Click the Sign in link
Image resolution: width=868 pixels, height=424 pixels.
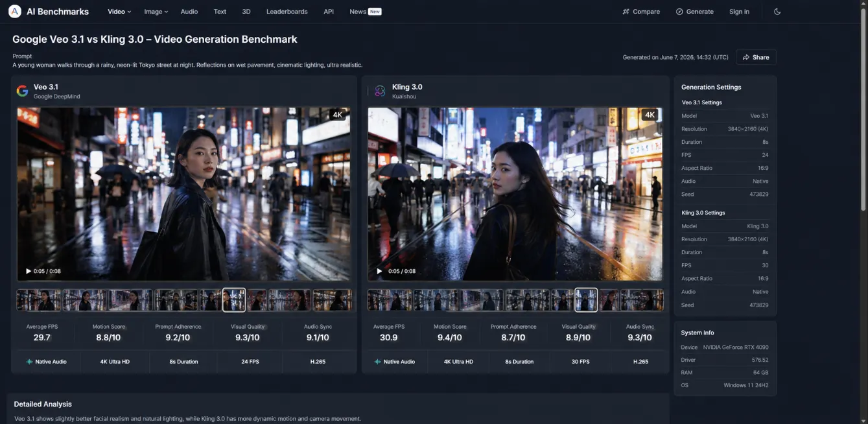(739, 12)
